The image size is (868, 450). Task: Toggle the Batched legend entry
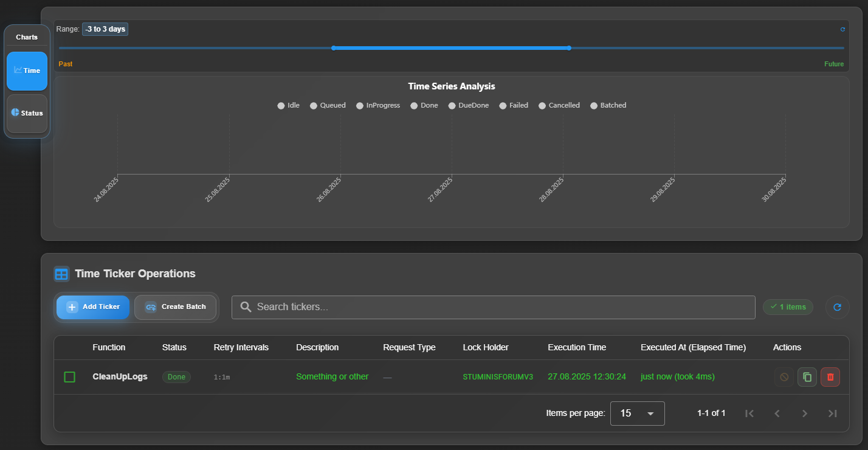pos(608,105)
